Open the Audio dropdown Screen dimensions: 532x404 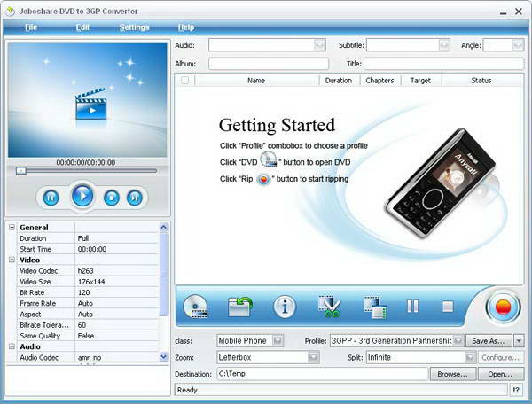[x=319, y=45]
